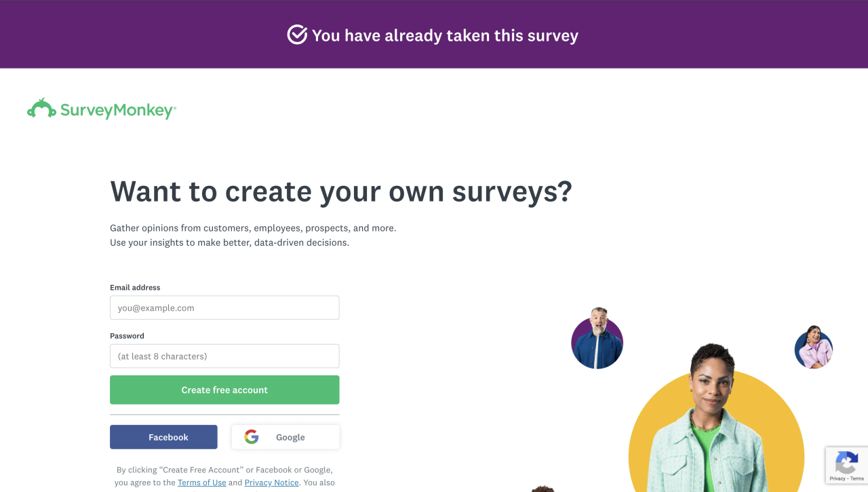Open the Terms of Use link

click(x=201, y=482)
